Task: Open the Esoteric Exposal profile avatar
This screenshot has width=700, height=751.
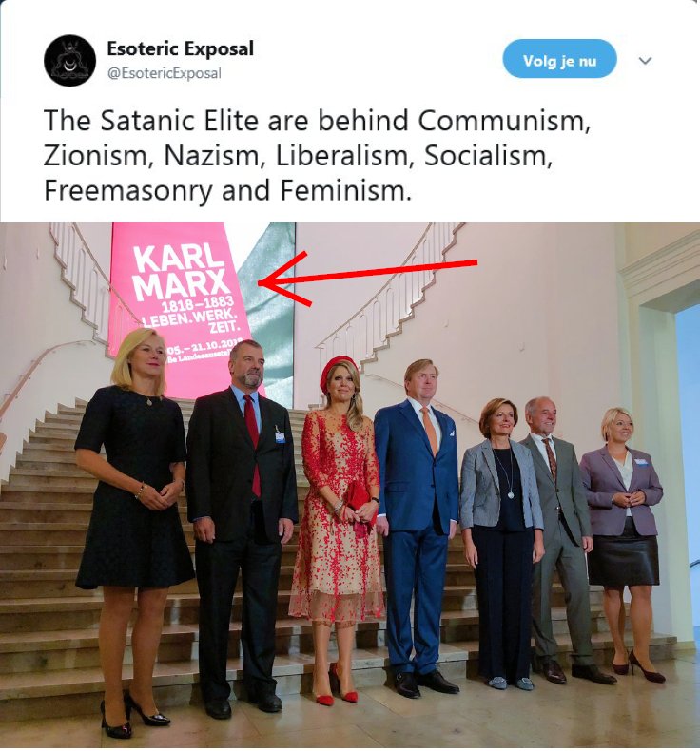Action: click(x=70, y=60)
